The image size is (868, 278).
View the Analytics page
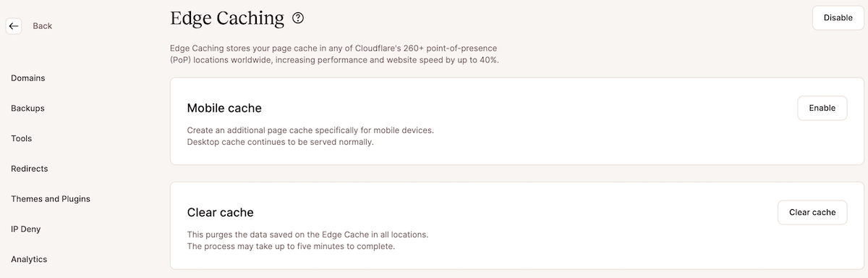pyautogui.click(x=29, y=259)
